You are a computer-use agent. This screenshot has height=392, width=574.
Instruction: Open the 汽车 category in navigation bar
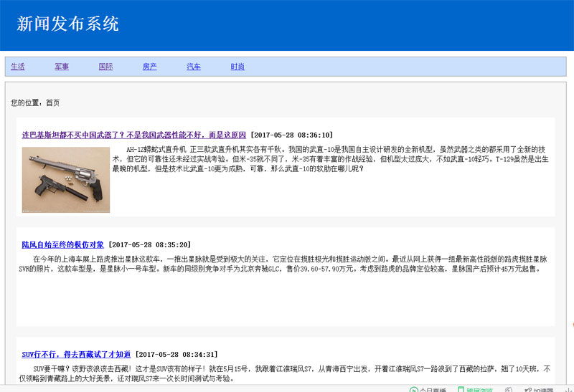click(x=193, y=67)
